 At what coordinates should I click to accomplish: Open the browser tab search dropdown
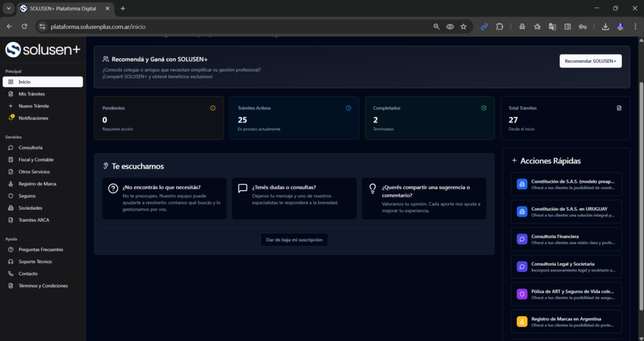[9, 8]
